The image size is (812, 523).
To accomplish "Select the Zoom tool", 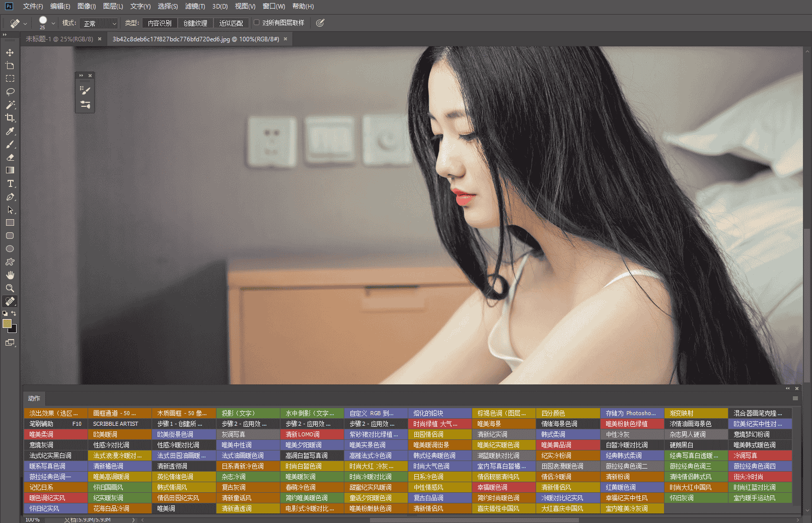I will click(x=10, y=288).
